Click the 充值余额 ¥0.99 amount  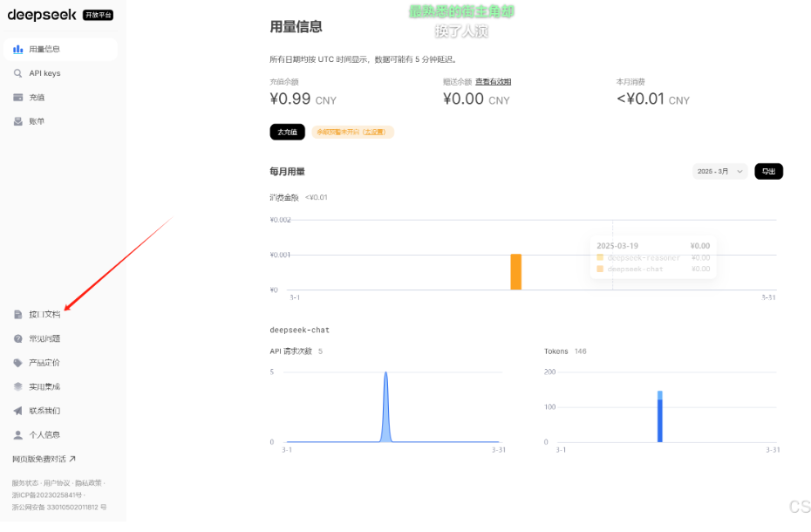tap(303, 99)
